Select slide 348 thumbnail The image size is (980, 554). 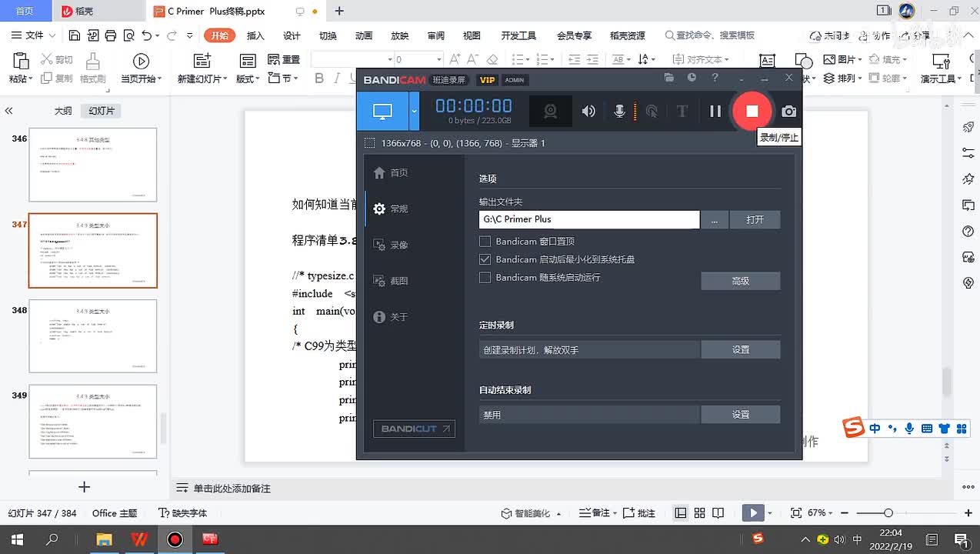click(93, 336)
